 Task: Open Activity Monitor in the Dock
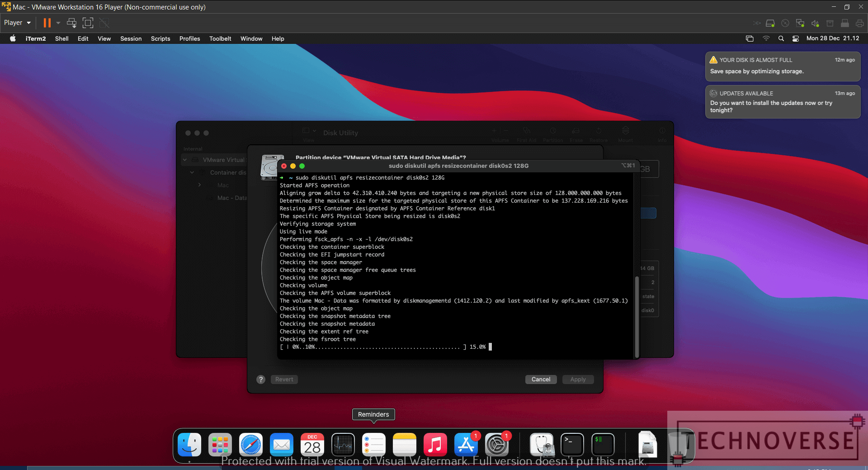[343, 445]
